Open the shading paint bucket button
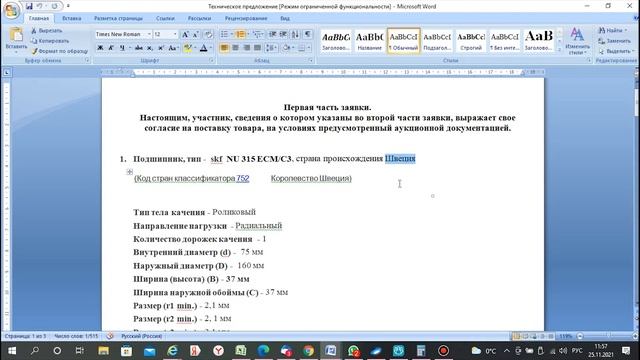Viewport: 640px width, 360px height. coord(287,48)
